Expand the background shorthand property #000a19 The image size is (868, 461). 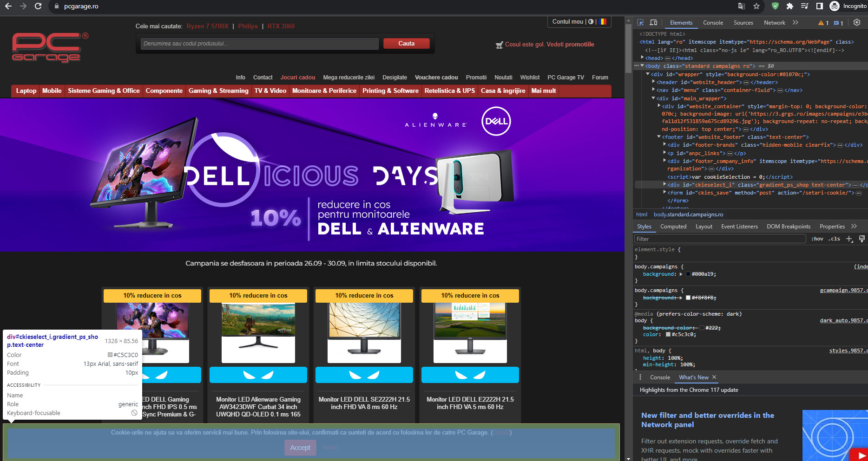point(681,274)
